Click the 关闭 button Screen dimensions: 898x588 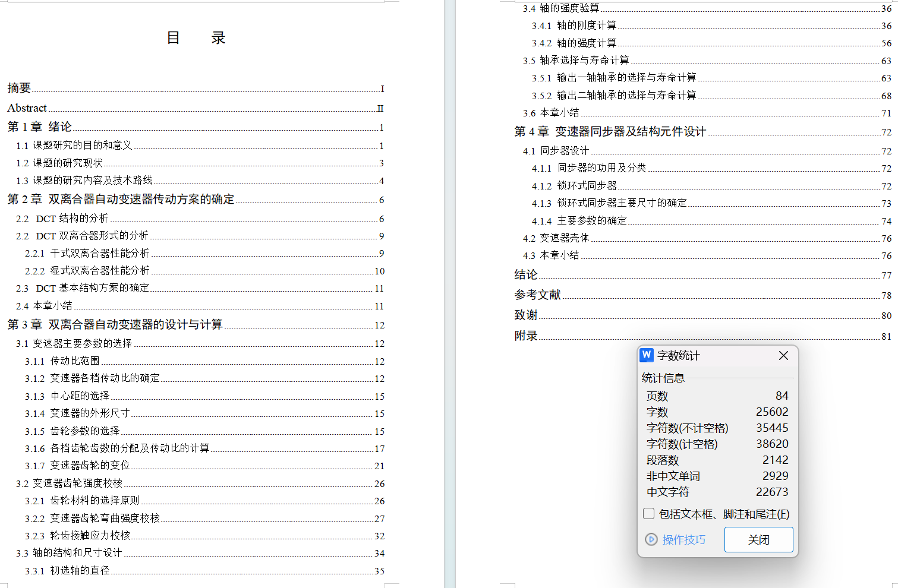[758, 539]
